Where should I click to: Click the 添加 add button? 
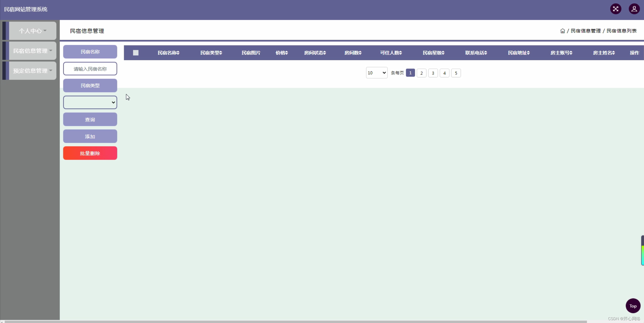pos(90,136)
